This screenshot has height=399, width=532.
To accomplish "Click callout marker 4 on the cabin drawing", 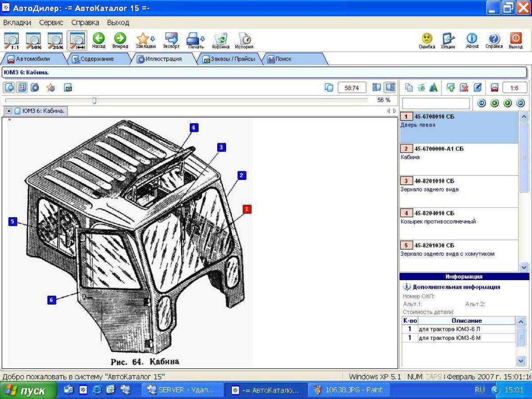I will pos(193,128).
